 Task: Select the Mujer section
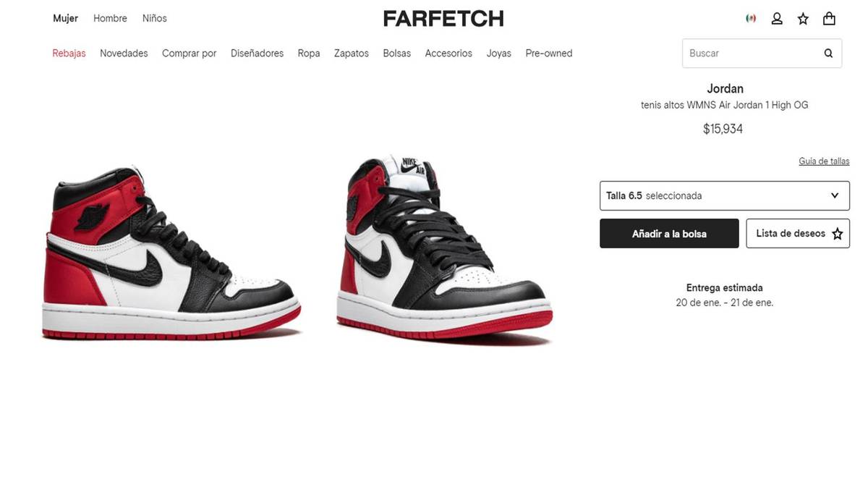[65, 18]
